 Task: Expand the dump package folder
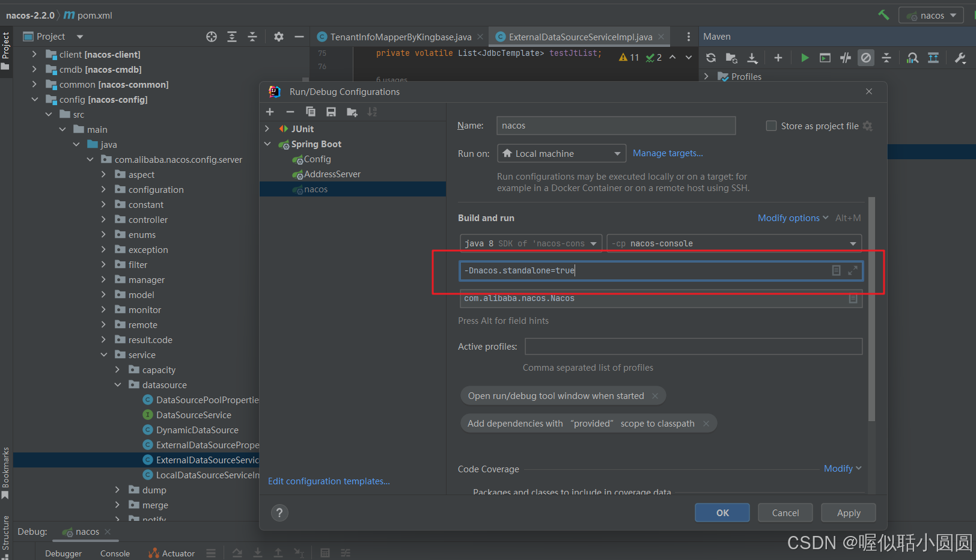(118, 490)
